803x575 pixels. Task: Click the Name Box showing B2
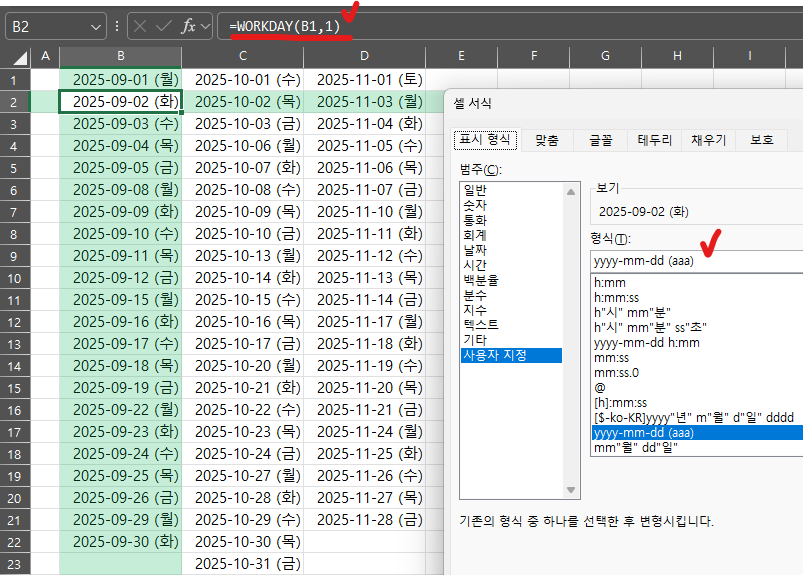pyautogui.click(x=56, y=27)
